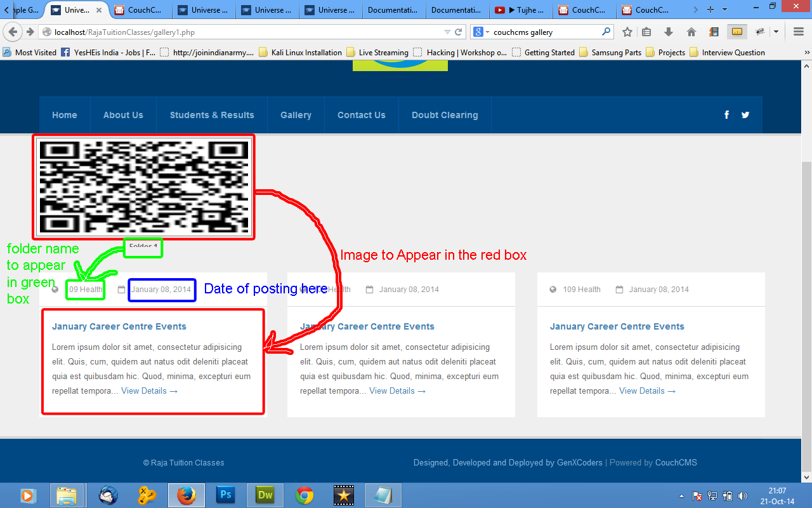Open the media player taskbar icon
The height and width of the screenshot is (508, 812).
[x=27, y=495]
